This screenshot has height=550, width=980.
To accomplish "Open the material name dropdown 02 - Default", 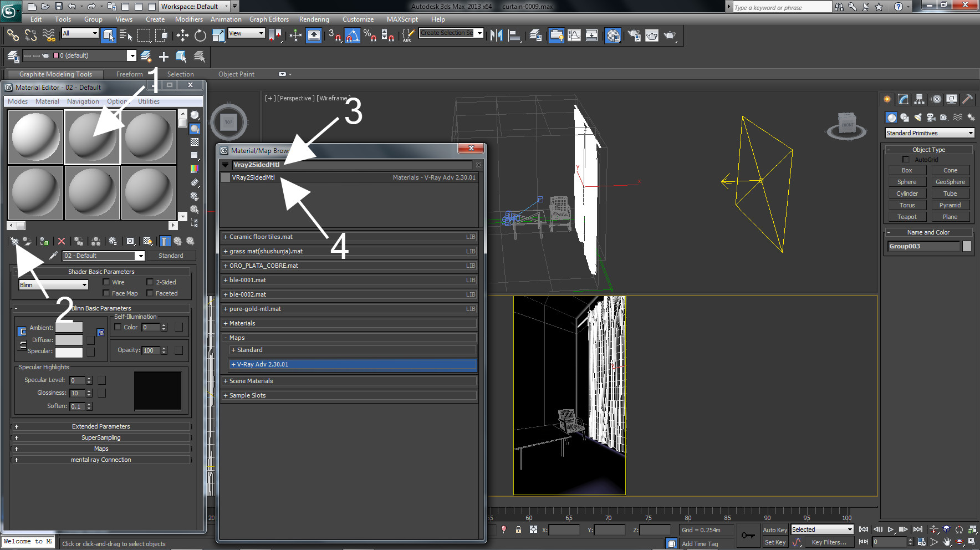I will click(x=104, y=256).
